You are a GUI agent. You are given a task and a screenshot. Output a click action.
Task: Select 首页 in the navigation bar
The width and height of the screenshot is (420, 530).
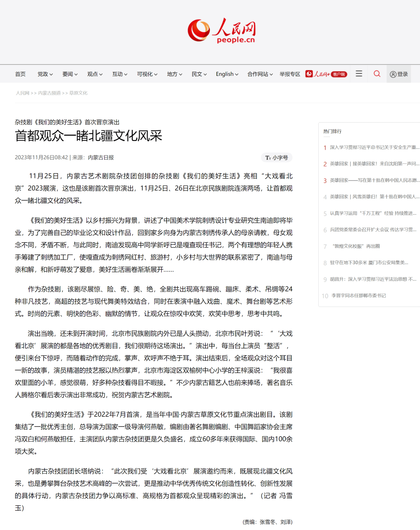pos(20,74)
